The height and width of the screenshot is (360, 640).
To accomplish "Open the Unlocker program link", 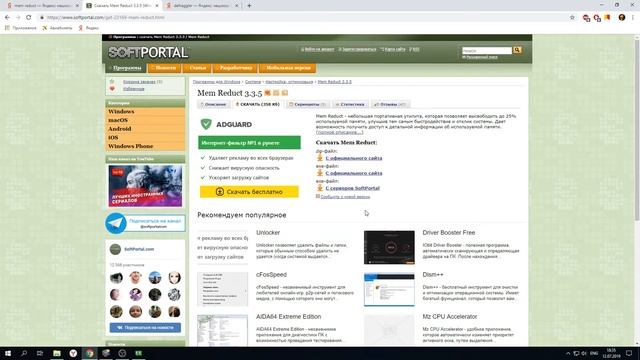I will (x=268, y=233).
